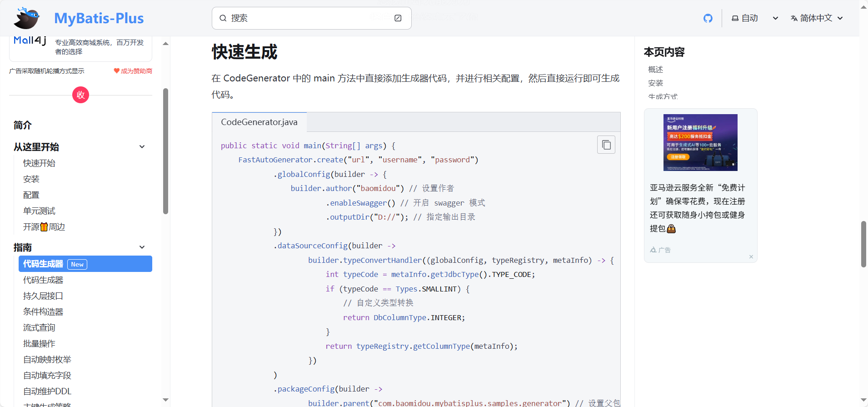Open the 自动映射枚举 sidebar page
This screenshot has height=407, width=868.
click(x=47, y=360)
